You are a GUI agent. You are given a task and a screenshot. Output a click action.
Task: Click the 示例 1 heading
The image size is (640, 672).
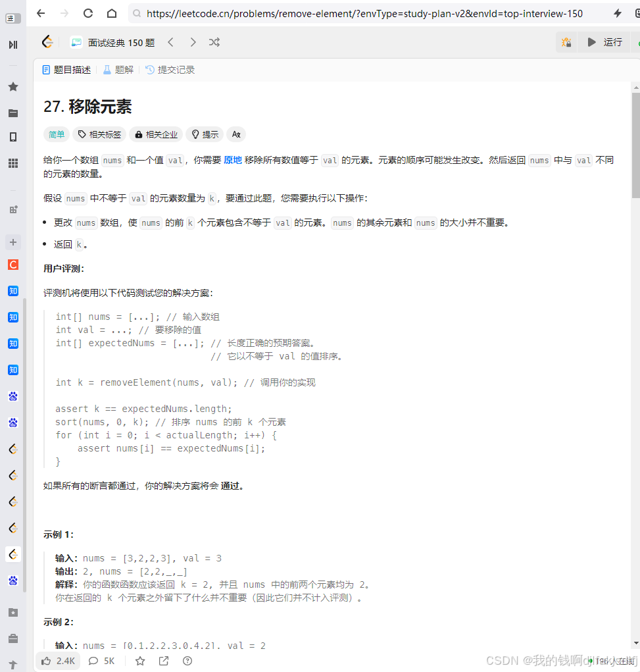point(59,535)
